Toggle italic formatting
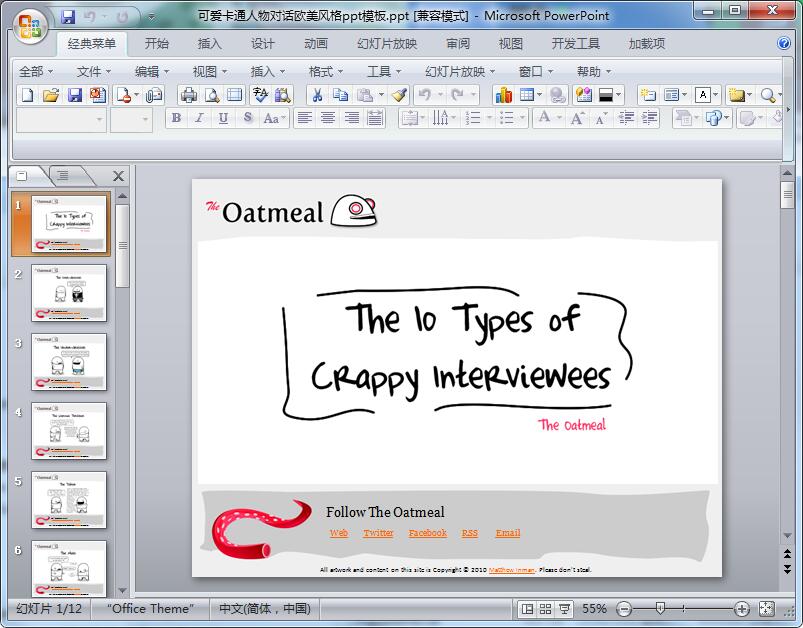 pyautogui.click(x=199, y=118)
